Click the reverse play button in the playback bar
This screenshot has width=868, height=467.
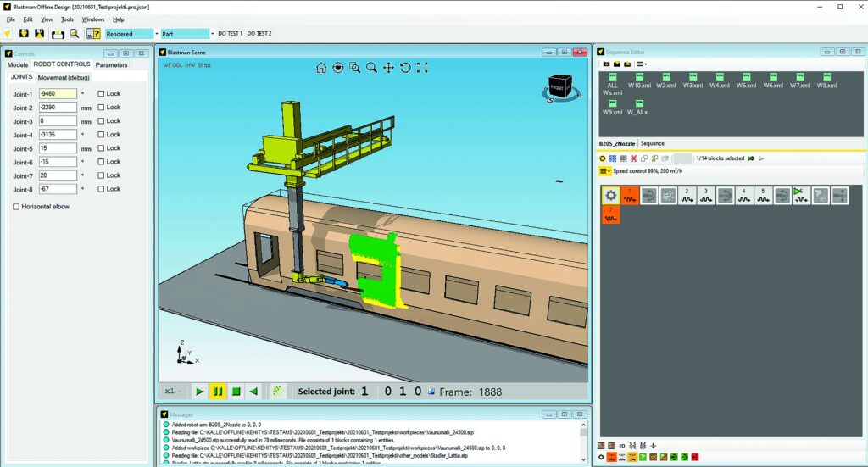coord(253,392)
